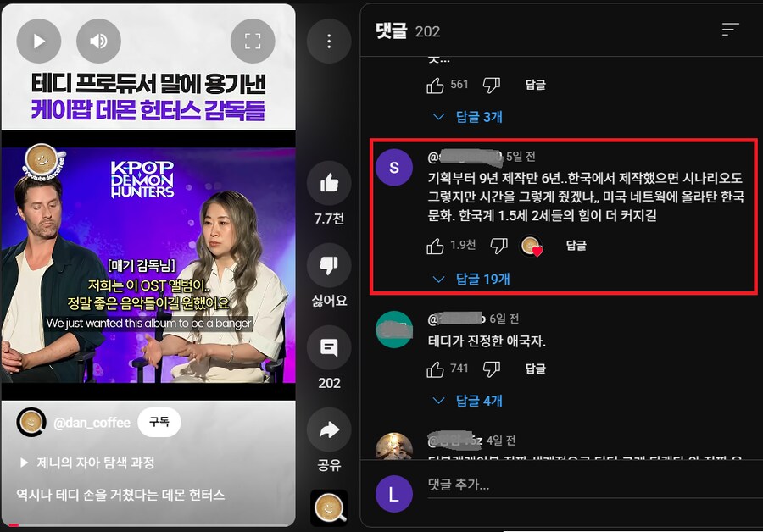The image size is (763, 532).
Task: Open comments via the 202 comment icon
Action: coord(329,347)
